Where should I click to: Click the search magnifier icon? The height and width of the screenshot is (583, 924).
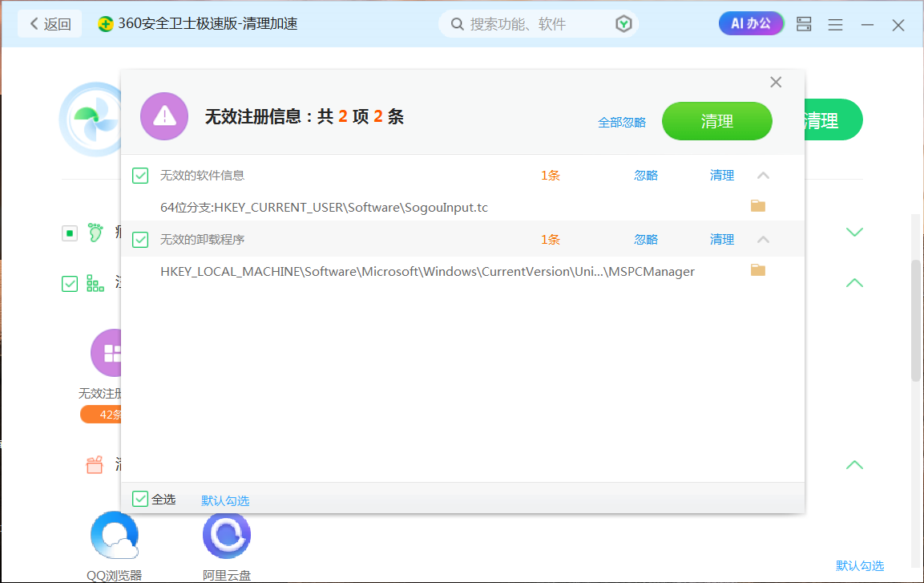[x=458, y=24]
